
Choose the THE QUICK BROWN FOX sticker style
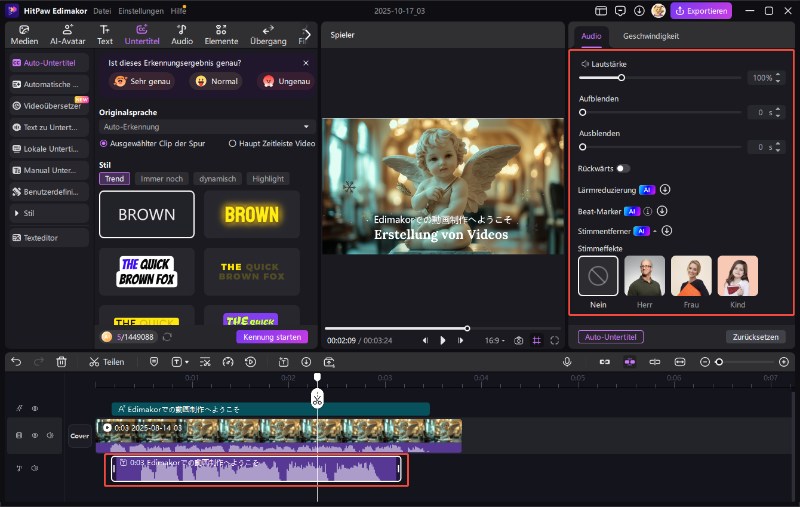[146, 271]
